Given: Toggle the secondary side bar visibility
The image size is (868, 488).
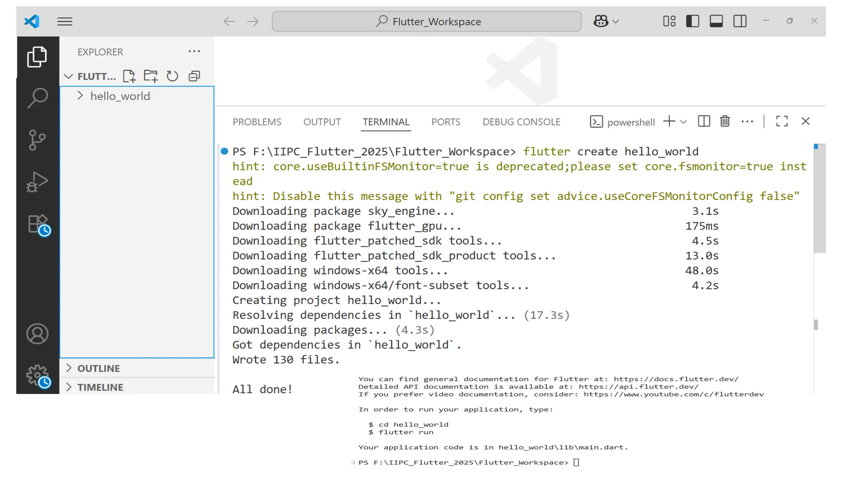Looking at the screenshot, I should pyautogui.click(x=740, y=21).
